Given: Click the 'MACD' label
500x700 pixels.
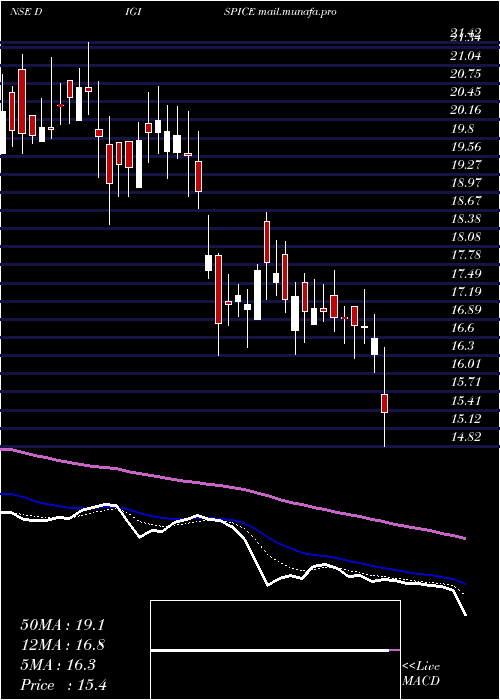Looking at the screenshot, I should click(421, 681).
